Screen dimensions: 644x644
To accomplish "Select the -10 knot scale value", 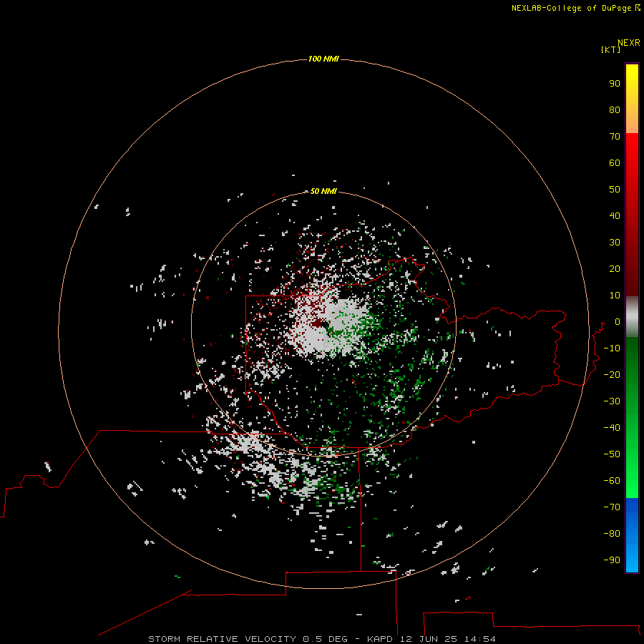I will click(x=612, y=348).
